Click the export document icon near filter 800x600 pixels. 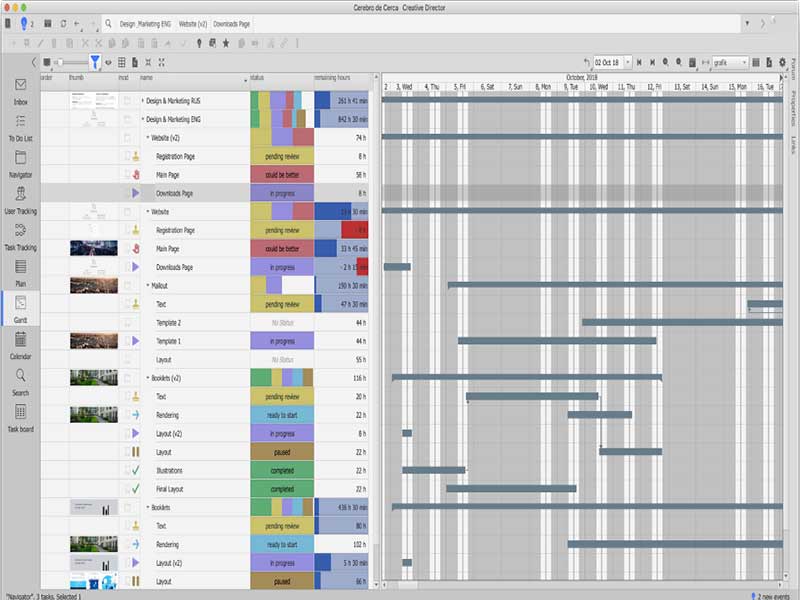click(x=135, y=62)
